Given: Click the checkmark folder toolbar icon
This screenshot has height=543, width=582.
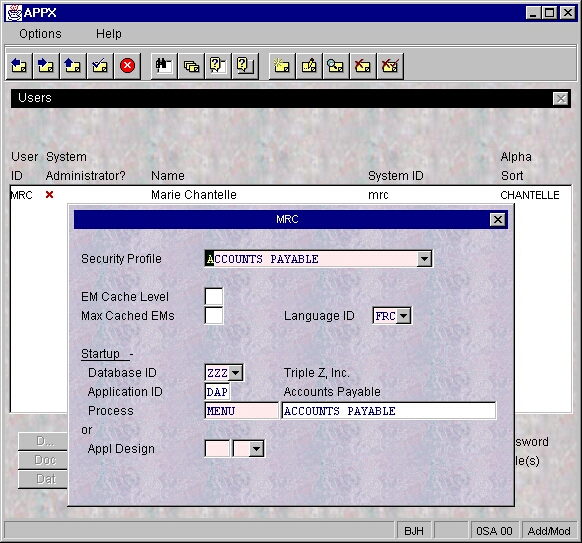Looking at the screenshot, I should coord(100,66).
